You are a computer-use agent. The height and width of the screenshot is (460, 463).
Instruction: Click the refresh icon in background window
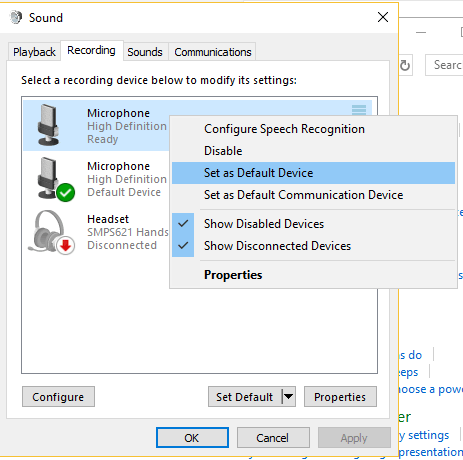point(405,66)
